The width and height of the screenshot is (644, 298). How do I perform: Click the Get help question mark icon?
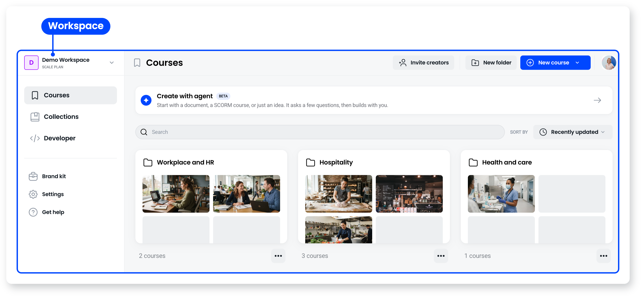[33, 212]
